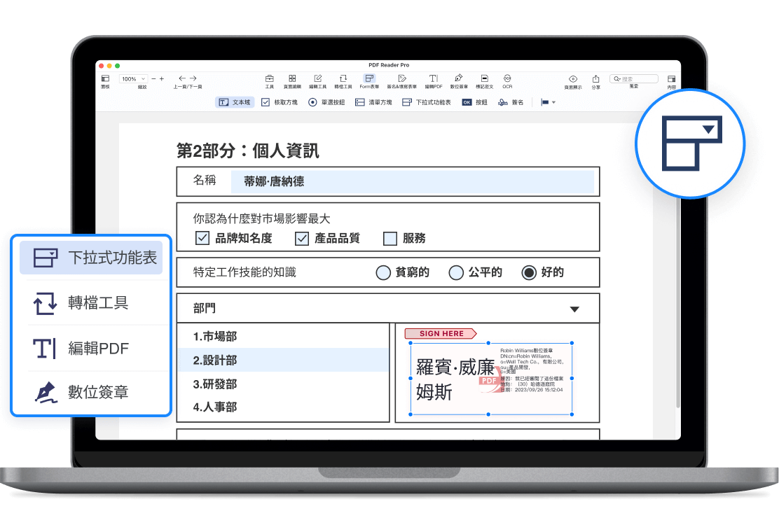Select the 公平的 radio button
This screenshot has height=532, width=779.
click(456, 272)
